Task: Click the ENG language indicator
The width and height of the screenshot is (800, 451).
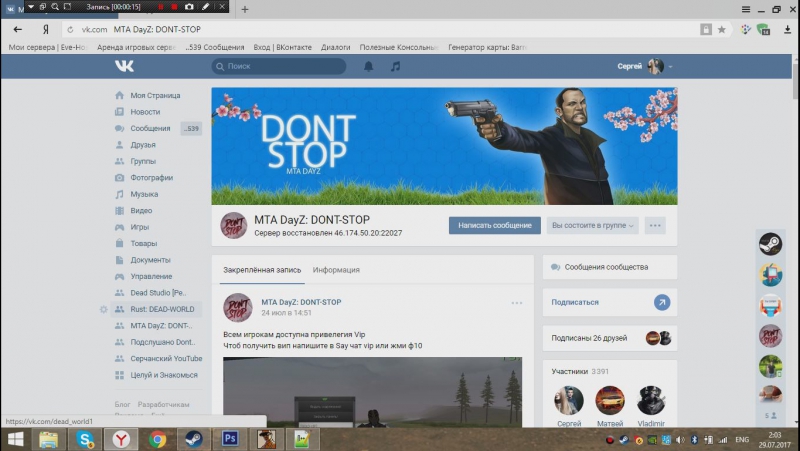Action: tap(742, 439)
